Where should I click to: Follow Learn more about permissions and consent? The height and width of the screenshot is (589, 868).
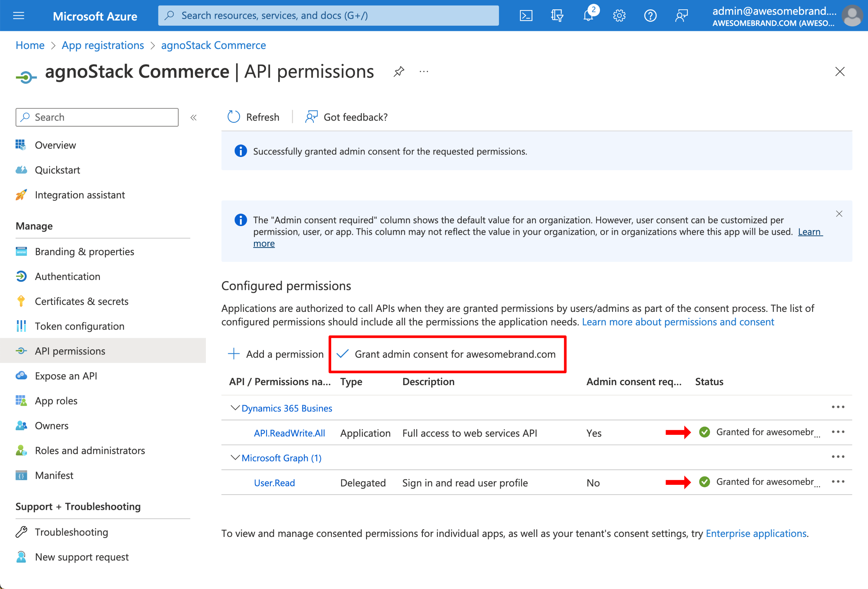678,322
